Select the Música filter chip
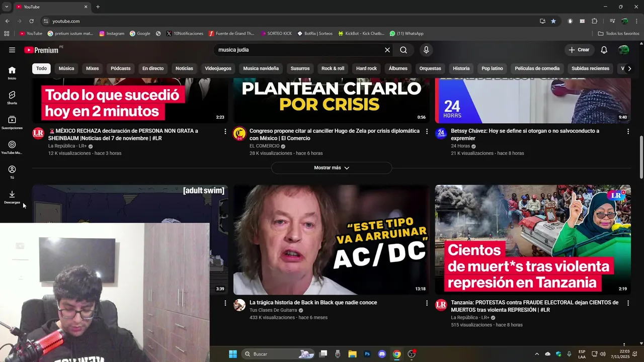Image resolution: width=644 pixels, height=362 pixels. (x=66, y=68)
